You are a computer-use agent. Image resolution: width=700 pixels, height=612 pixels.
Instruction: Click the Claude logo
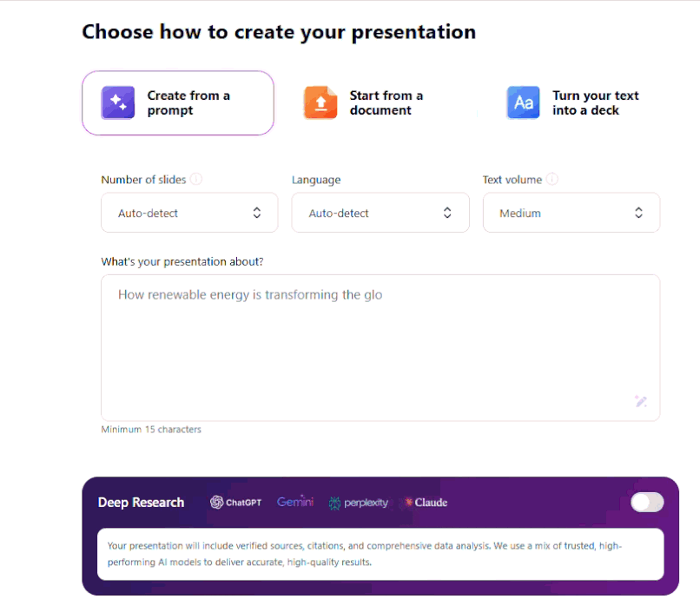tap(426, 503)
